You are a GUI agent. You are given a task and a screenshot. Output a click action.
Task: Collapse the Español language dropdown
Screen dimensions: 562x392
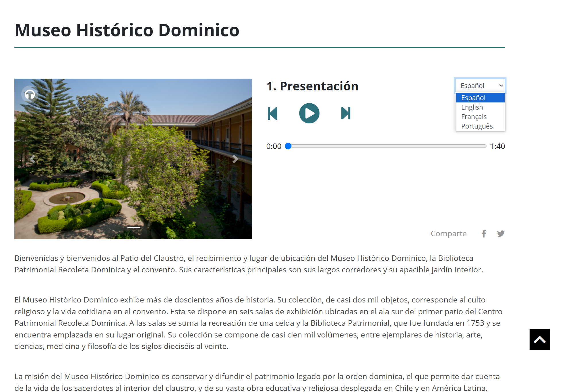pos(480,86)
